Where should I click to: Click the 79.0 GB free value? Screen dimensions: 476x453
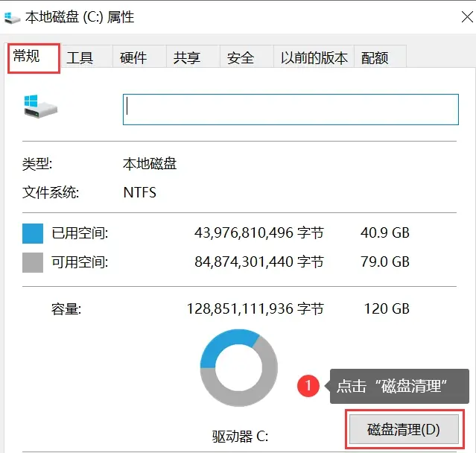[x=385, y=262]
